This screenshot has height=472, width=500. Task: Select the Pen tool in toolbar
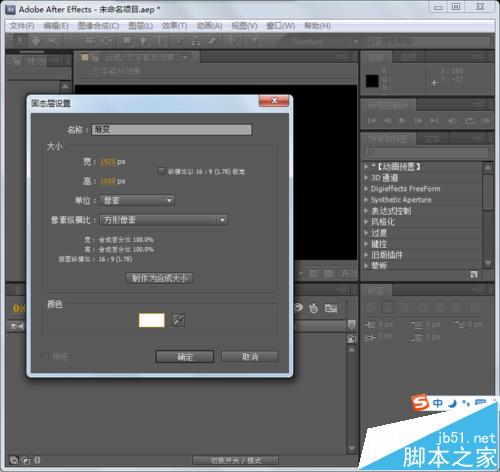coord(143,41)
